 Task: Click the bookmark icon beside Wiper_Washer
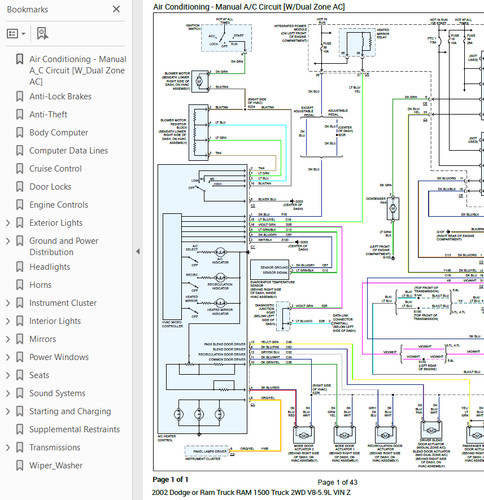tap(20, 465)
